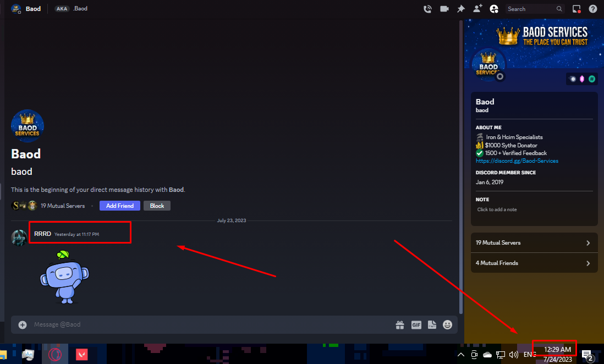
Task: Click the Block button
Action: tap(157, 206)
